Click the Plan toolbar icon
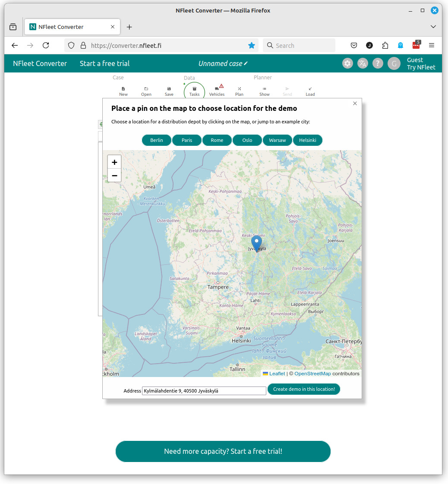The height and width of the screenshot is (484, 448). click(239, 91)
